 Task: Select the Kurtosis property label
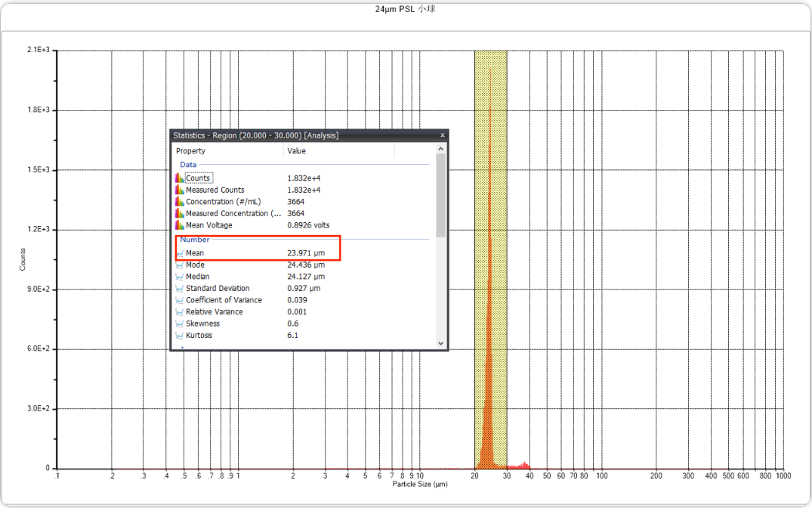(199, 336)
